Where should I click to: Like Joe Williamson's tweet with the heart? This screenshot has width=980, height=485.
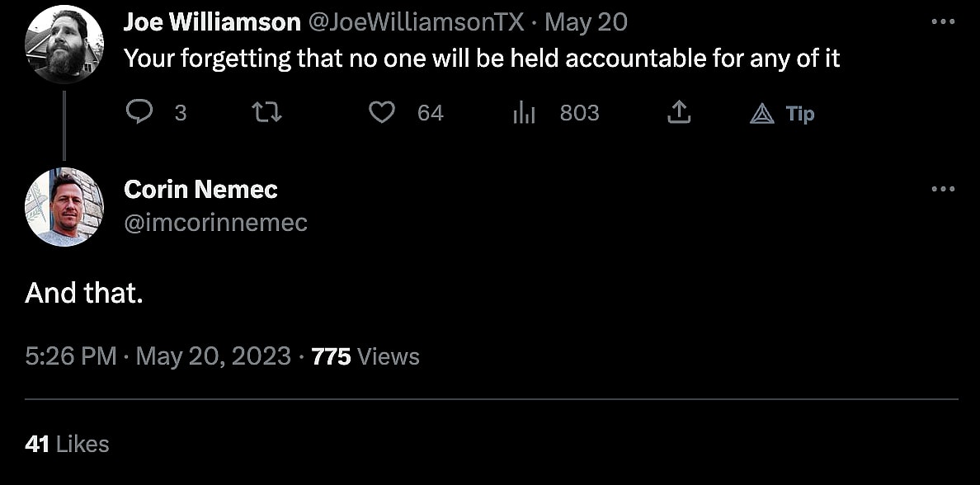pyautogui.click(x=381, y=112)
